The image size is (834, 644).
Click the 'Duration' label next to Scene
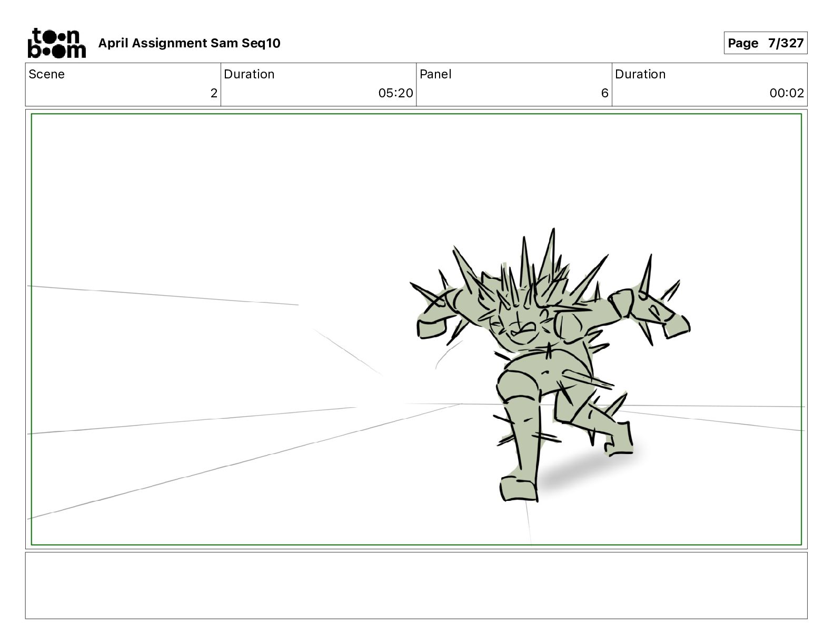click(x=249, y=74)
